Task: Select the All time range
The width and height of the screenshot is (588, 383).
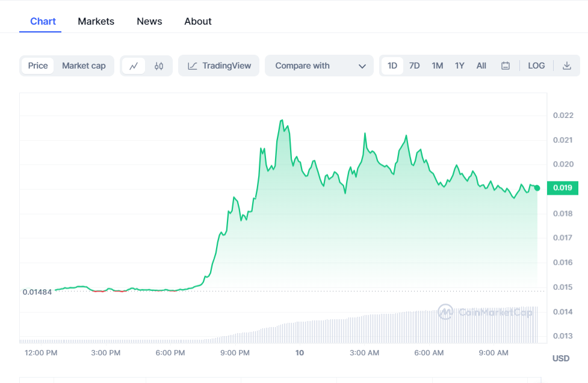Action: (481, 66)
